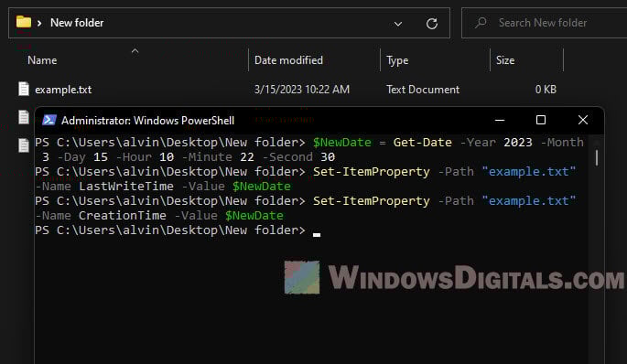627x364 pixels.
Task: Click the Get-Date command text
Action: click(422, 143)
